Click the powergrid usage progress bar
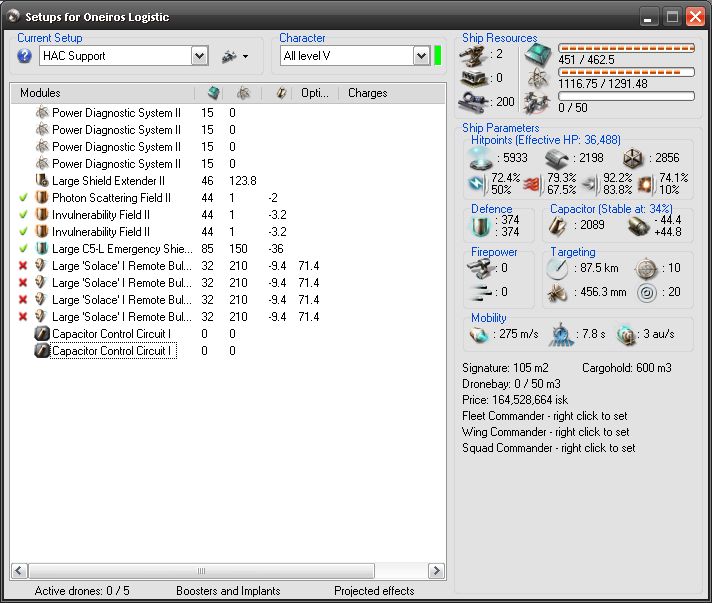712x603 pixels. pos(626,72)
